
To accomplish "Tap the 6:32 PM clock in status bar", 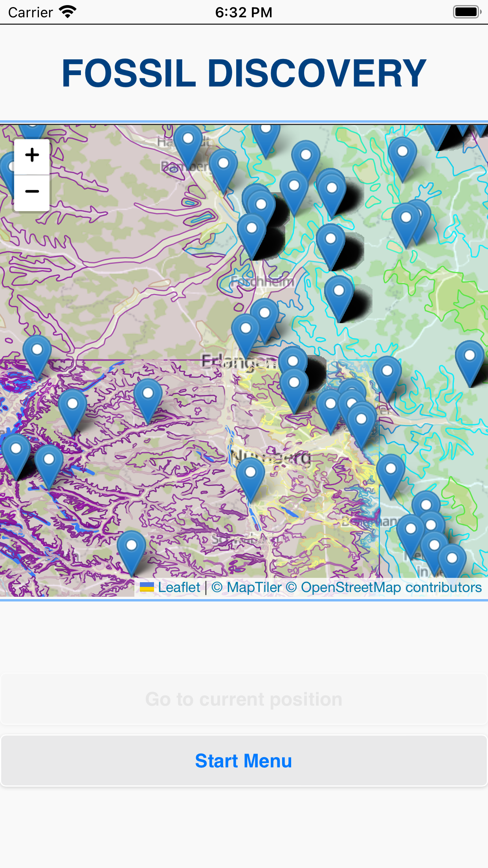I will [x=244, y=12].
